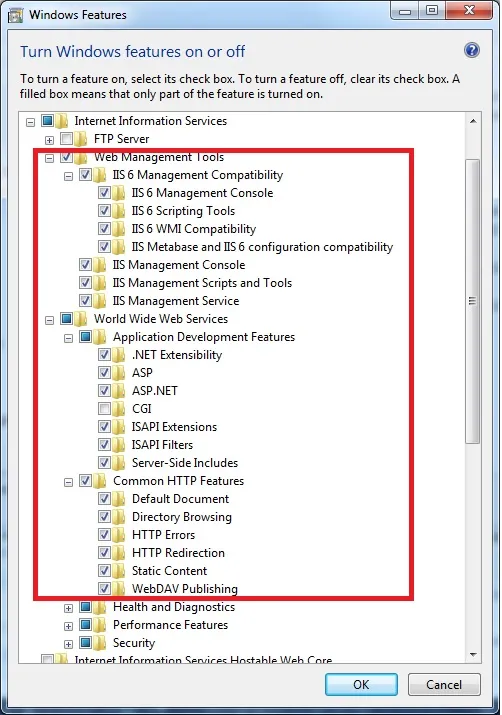Image resolution: width=502 pixels, height=715 pixels.
Task: Select the Directory Browsing tree item
Action: (181, 517)
